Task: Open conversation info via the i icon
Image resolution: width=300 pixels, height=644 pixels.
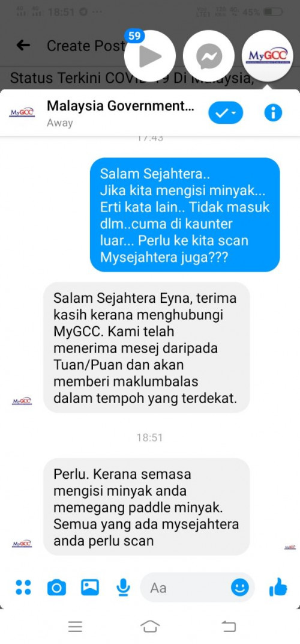Action: [x=274, y=112]
